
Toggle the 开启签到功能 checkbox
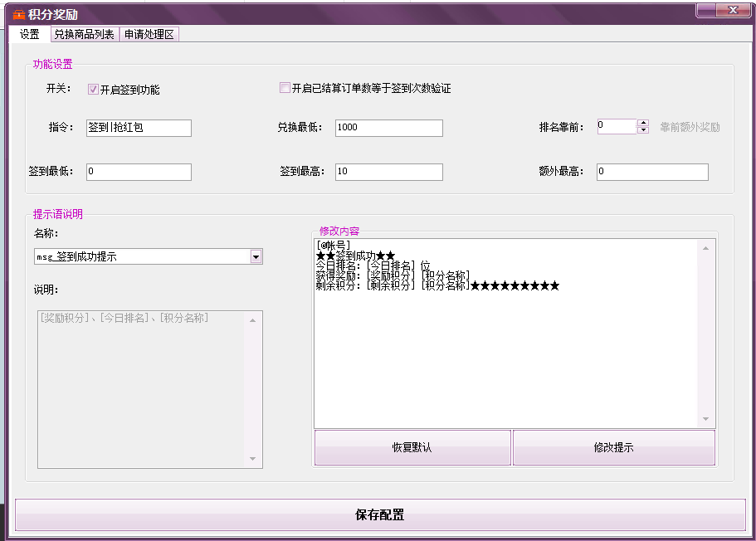93,90
